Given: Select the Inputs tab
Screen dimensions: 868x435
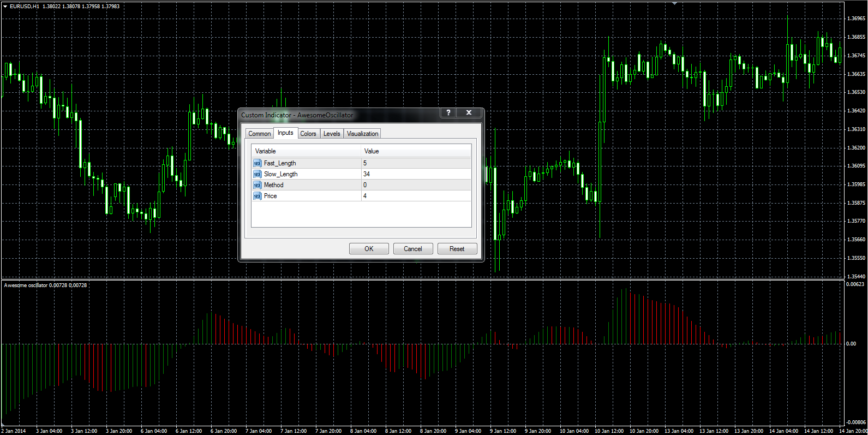Looking at the screenshot, I should pos(285,133).
